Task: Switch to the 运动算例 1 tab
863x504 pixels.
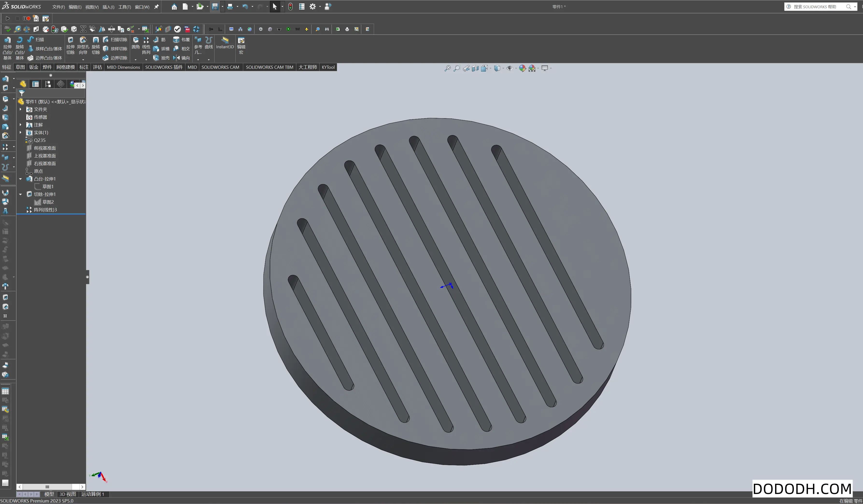Action: coord(92,494)
